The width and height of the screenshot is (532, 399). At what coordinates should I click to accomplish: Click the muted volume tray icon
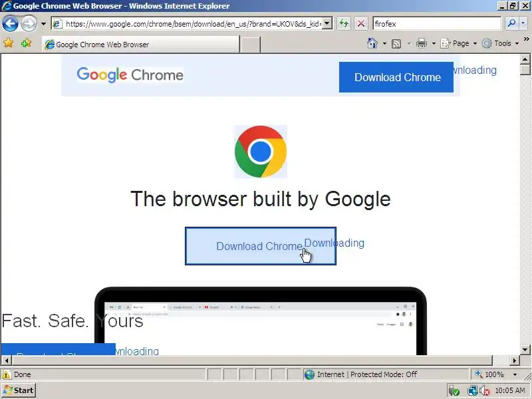pos(485,390)
